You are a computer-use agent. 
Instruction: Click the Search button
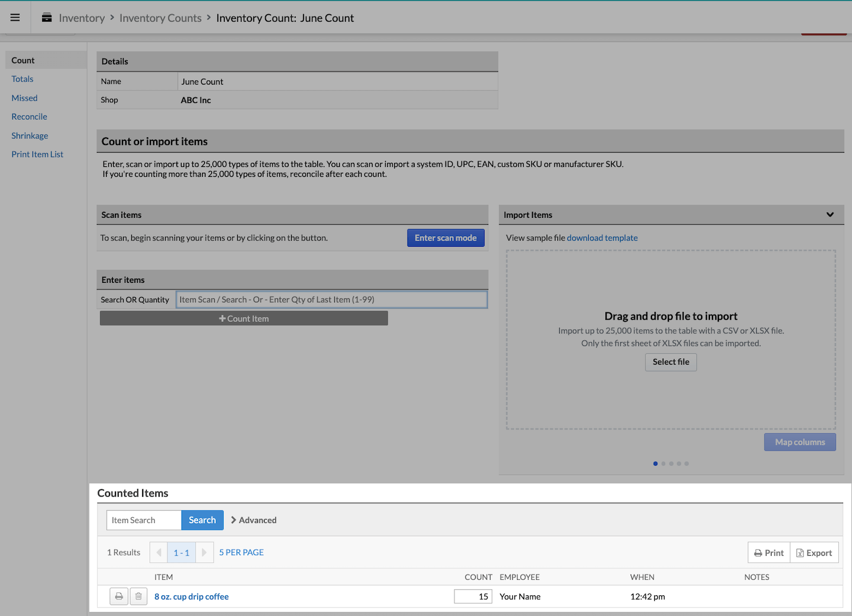coord(202,520)
